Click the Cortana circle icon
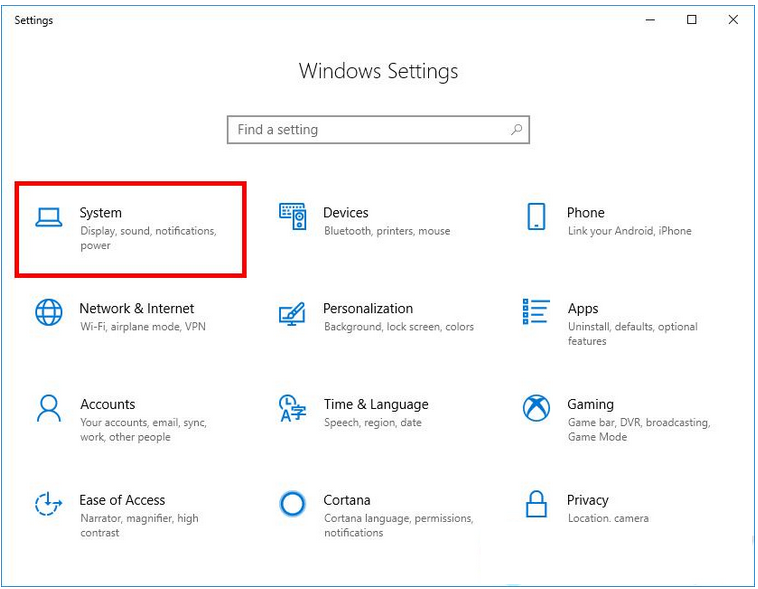Image resolution: width=758 pixels, height=589 pixels. pos(292,504)
